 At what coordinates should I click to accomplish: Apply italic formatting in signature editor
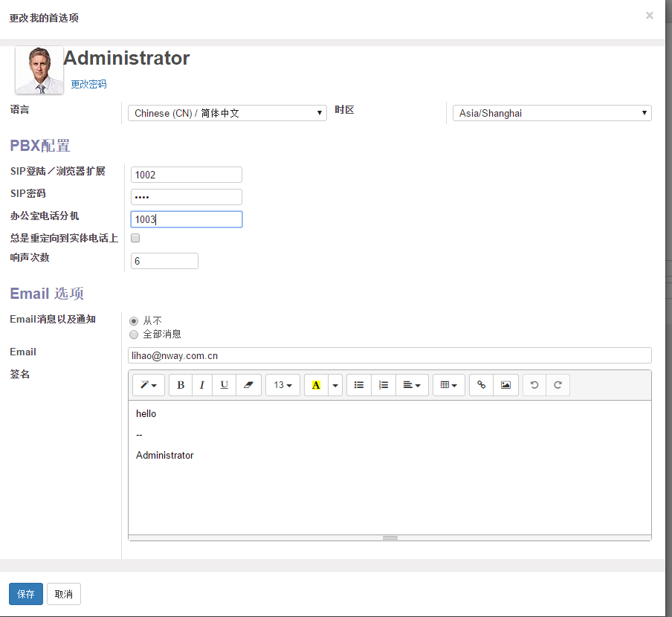pos(201,385)
